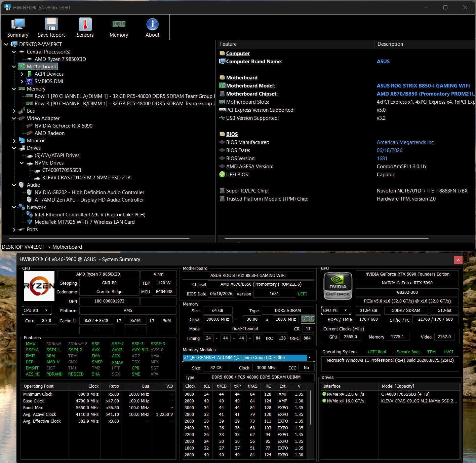
Task: Collapse the NVMe Drives node
Action: [22, 163]
